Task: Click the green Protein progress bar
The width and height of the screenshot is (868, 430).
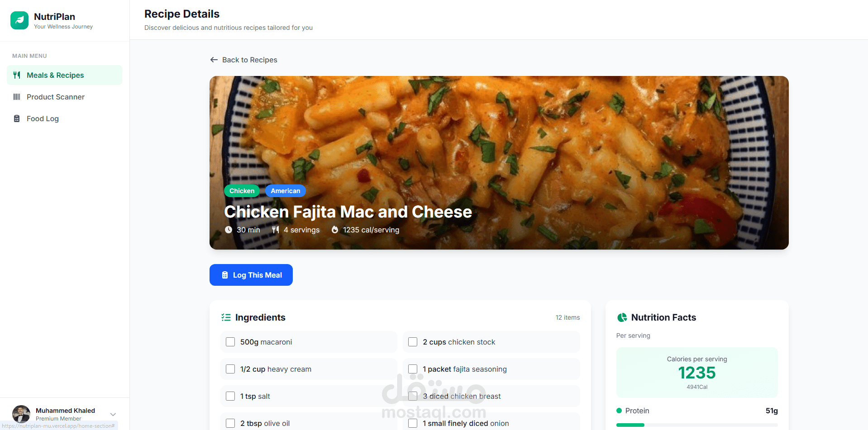Action: click(630, 425)
